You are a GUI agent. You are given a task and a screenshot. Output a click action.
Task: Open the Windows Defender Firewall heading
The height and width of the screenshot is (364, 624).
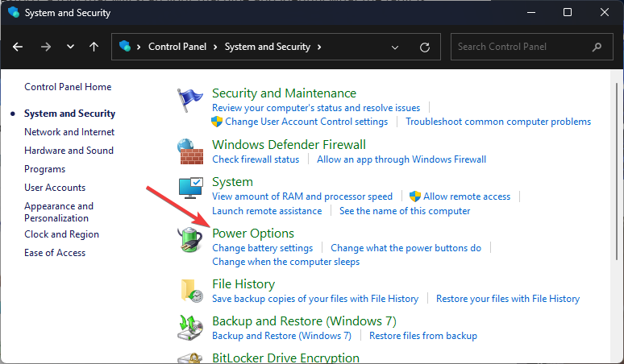pos(289,145)
